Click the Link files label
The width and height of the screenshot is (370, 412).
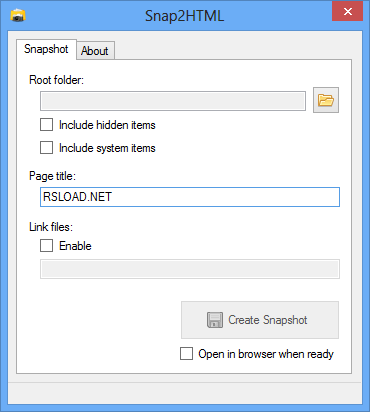(51, 227)
